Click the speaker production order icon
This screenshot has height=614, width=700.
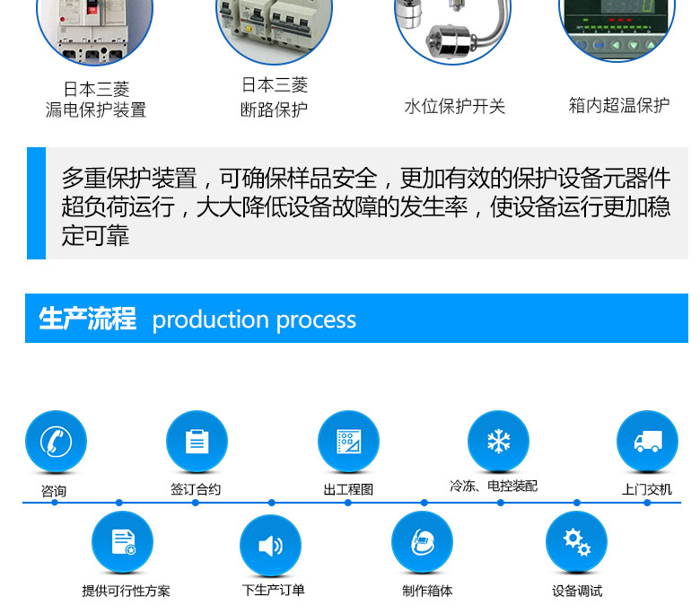click(x=270, y=545)
